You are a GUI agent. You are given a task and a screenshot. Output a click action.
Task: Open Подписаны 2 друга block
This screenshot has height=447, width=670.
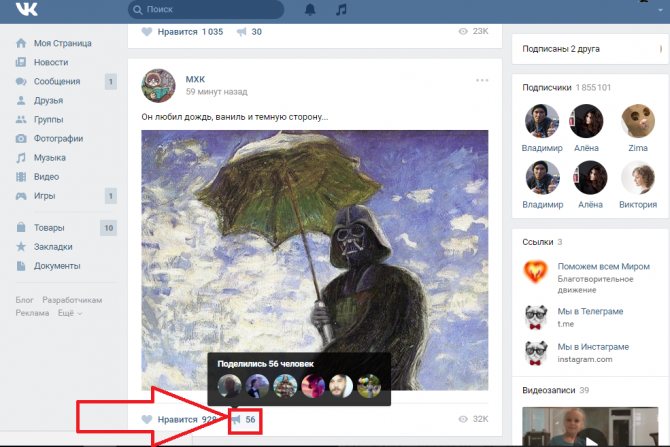coord(591,49)
